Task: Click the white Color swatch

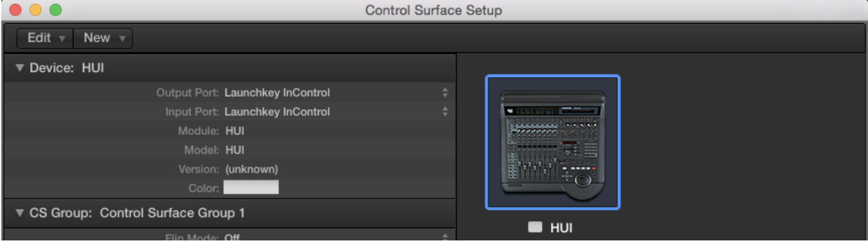Action: (x=251, y=188)
